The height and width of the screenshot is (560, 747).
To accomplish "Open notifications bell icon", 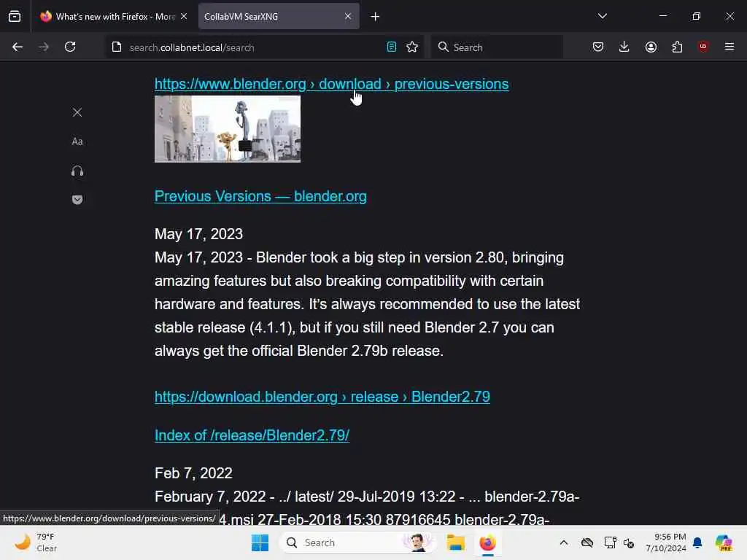I will pyautogui.click(x=697, y=542).
